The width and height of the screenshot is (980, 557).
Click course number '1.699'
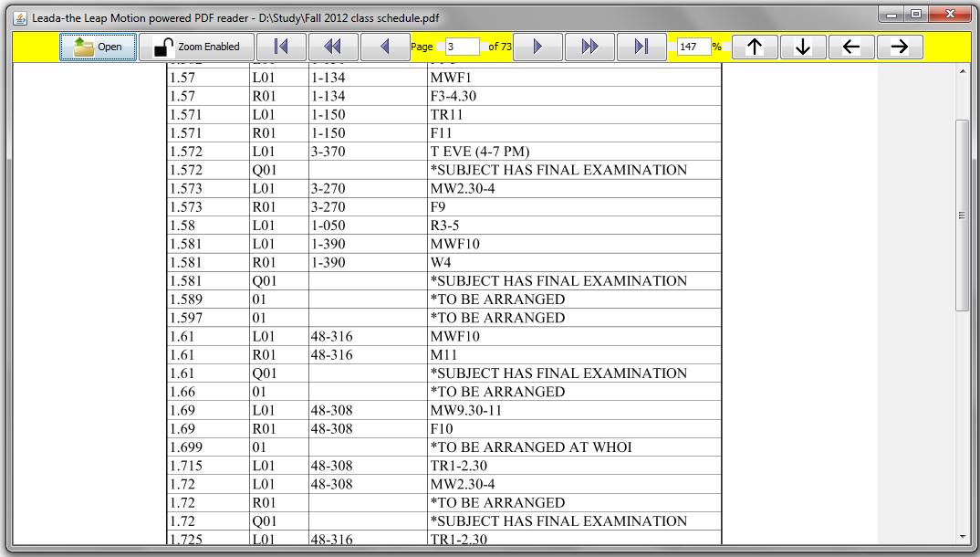186,447
